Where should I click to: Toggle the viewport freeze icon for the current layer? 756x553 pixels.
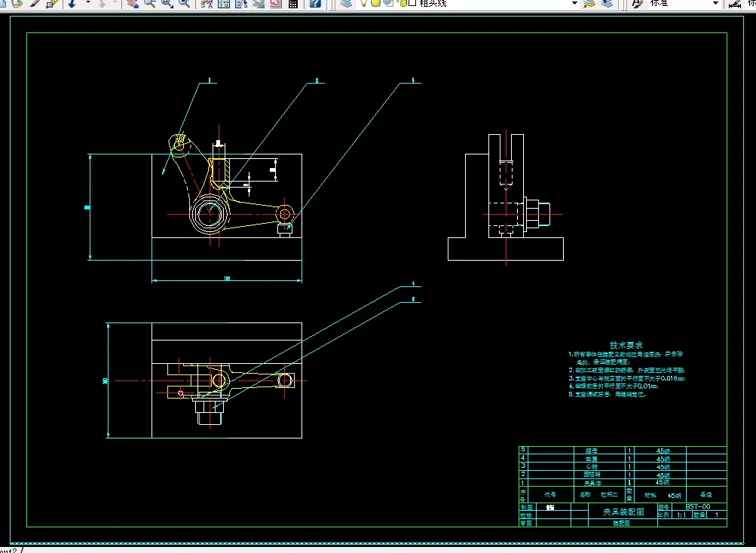[387, 3]
